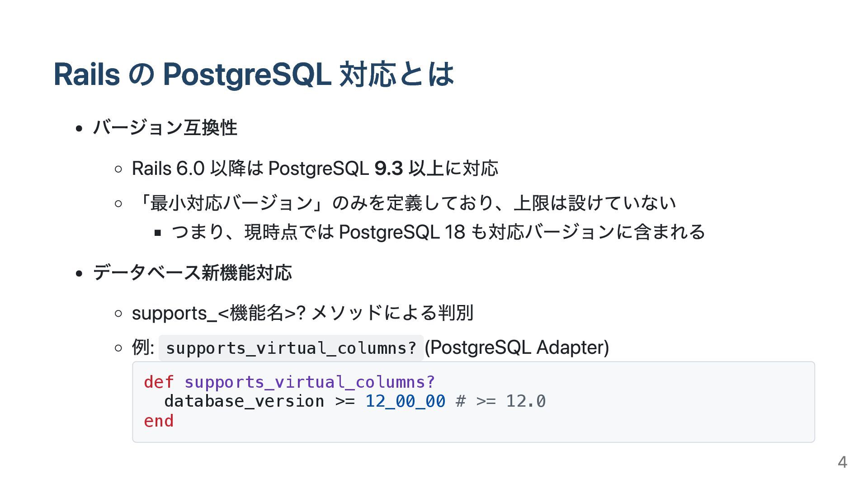Click slide page number 4
The height and width of the screenshot is (488, 868).
pos(842,462)
